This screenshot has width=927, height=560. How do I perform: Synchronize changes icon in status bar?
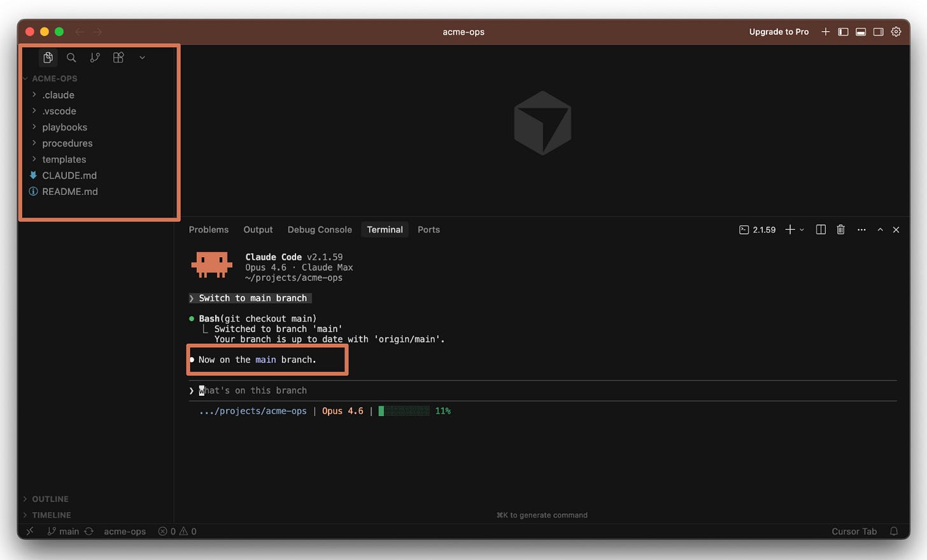click(88, 531)
